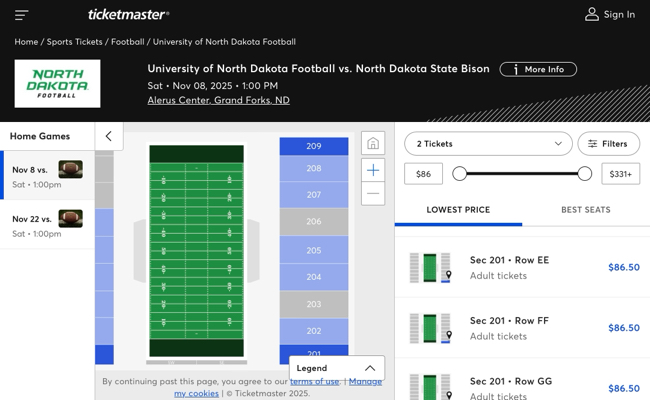Choose the Nov 22 home game

47,225
